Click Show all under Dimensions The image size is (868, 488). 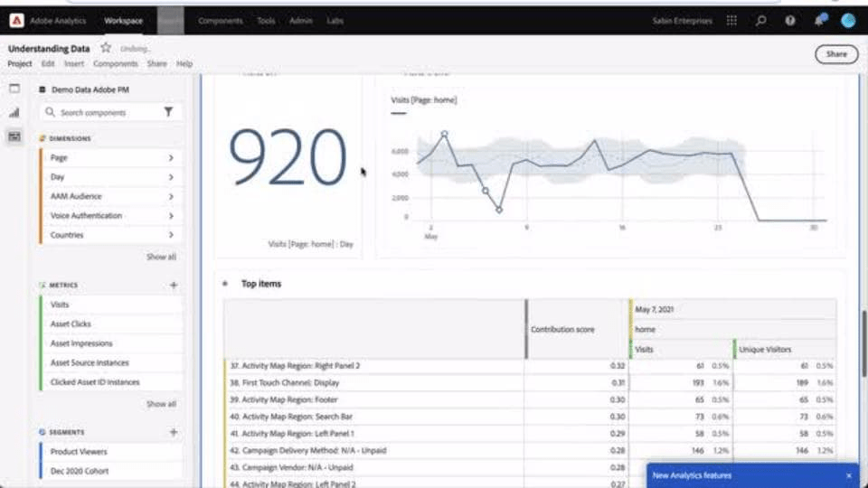coord(161,257)
